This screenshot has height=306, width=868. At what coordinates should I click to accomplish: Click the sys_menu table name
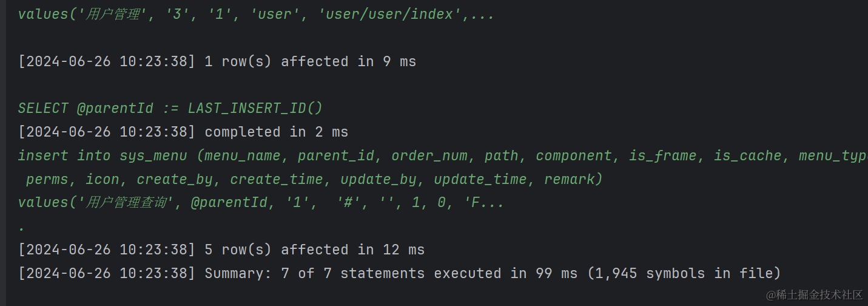pos(153,155)
